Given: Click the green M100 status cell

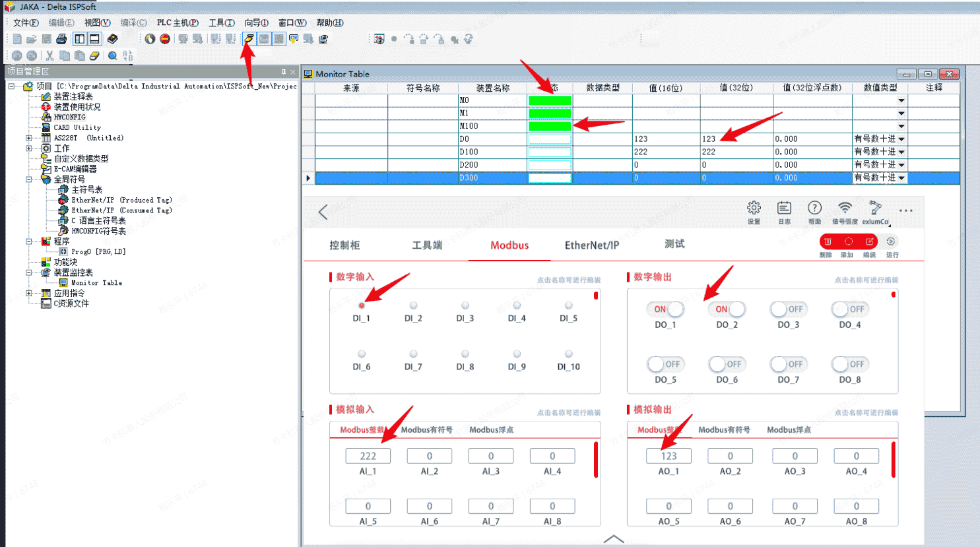Looking at the screenshot, I should tap(549, 126).
